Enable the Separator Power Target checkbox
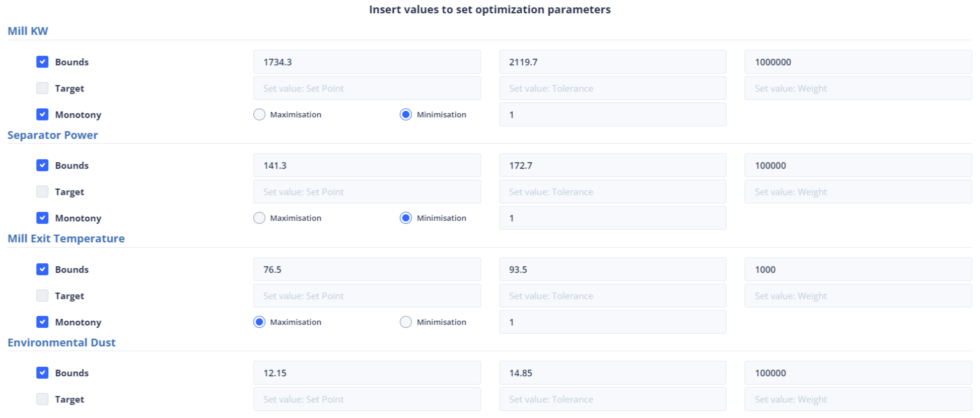The width and height of the screenshot is (980, 418). tap(42, 191)
